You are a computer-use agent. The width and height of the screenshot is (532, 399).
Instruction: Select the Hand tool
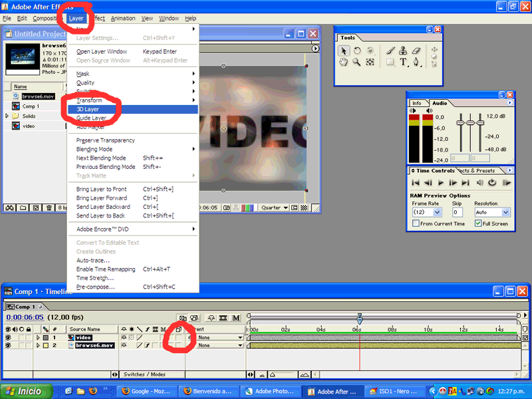pyautogui.click(x=343, y=62)
